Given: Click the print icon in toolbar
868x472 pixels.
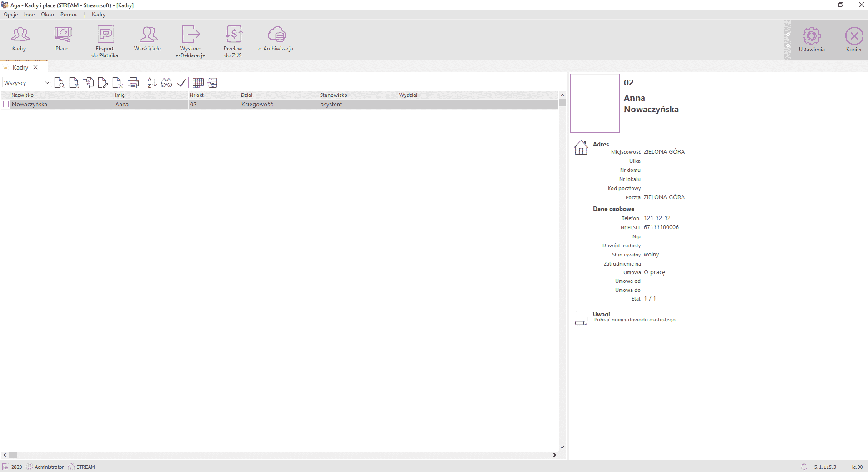Looking at the screenshot, I should (133, 83).
